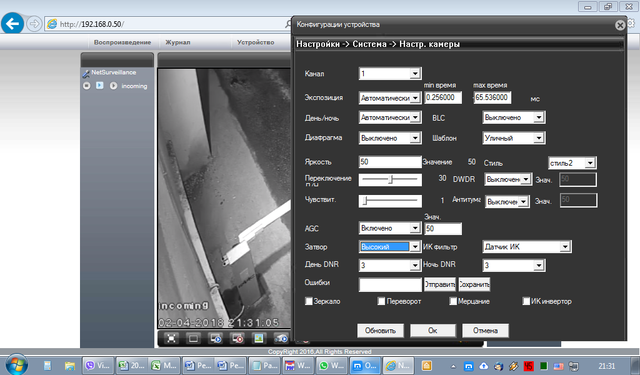The height and width of the screenshot is (375, 640).
Task: Open the Журнал menu tab
Action: click(178, 42)
